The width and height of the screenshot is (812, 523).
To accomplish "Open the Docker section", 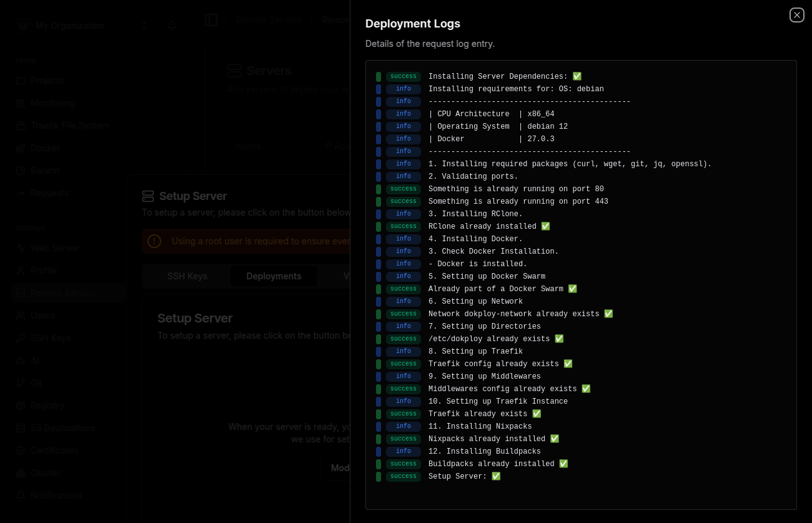I will [45, 148].
